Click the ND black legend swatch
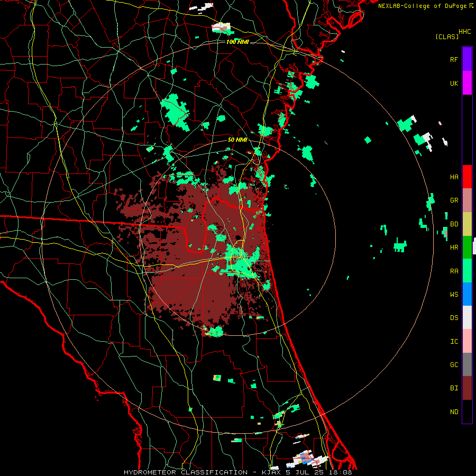This screenshot has height=476, width=476. (x=467, y=411)
